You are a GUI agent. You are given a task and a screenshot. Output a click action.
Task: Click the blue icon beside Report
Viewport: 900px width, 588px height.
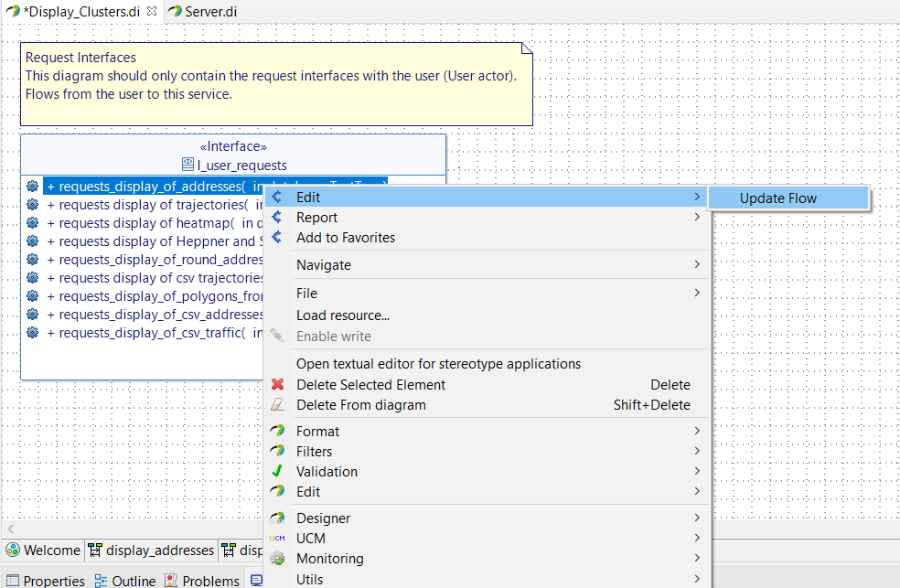(276, 217)
